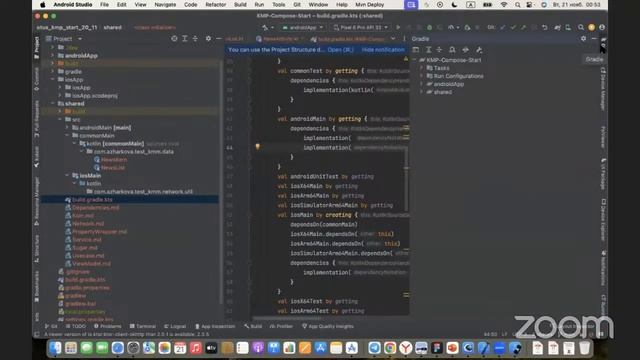Open Chrome from the Dock
The height and width of the screenshot is (360, 640).
click(390, 348)
